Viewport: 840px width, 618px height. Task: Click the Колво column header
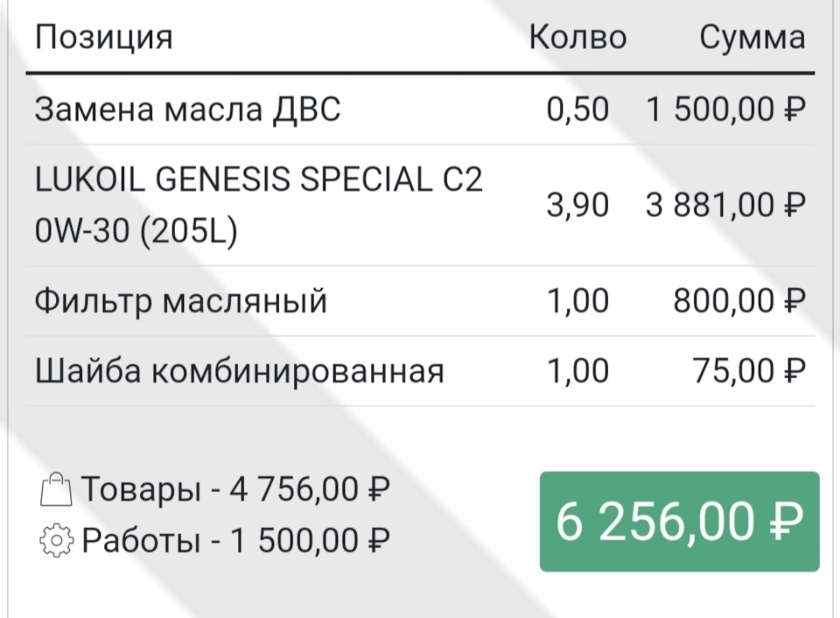577,38
